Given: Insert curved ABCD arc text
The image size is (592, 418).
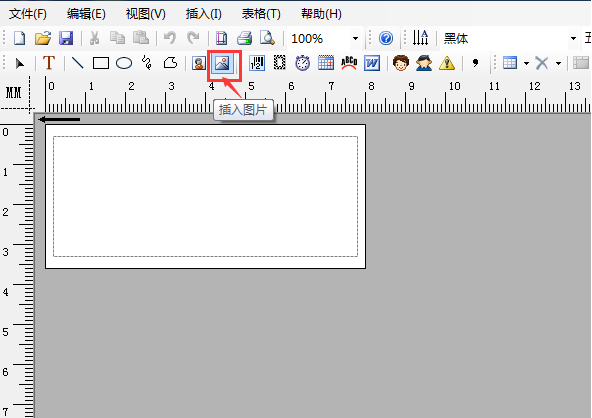Looking at the screenshot, I should click(x=349, y=63).
